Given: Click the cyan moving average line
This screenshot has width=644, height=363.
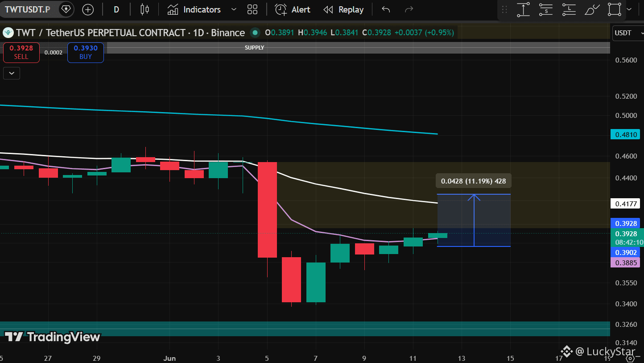Looking at the screenshot, I should click(x=219, y=115).
